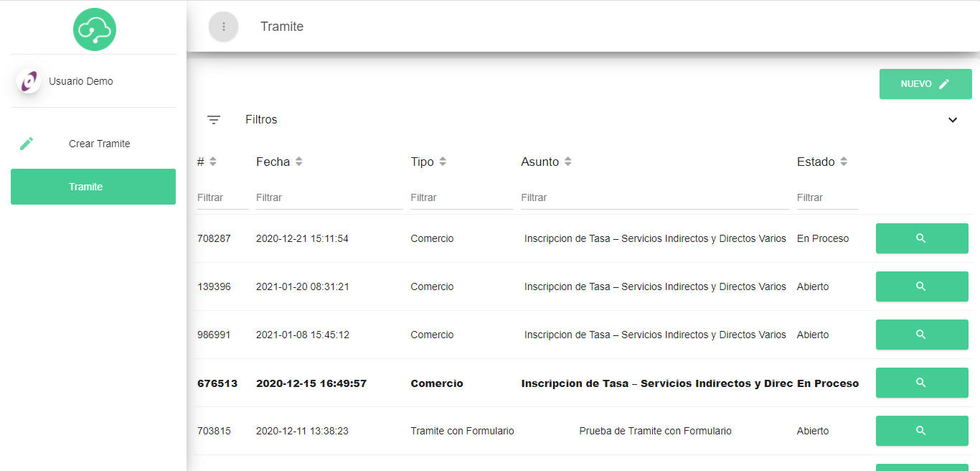Inspect tramite 676513 via its search button
Viewport: 980px width, 471px height.
click(921, 383)
